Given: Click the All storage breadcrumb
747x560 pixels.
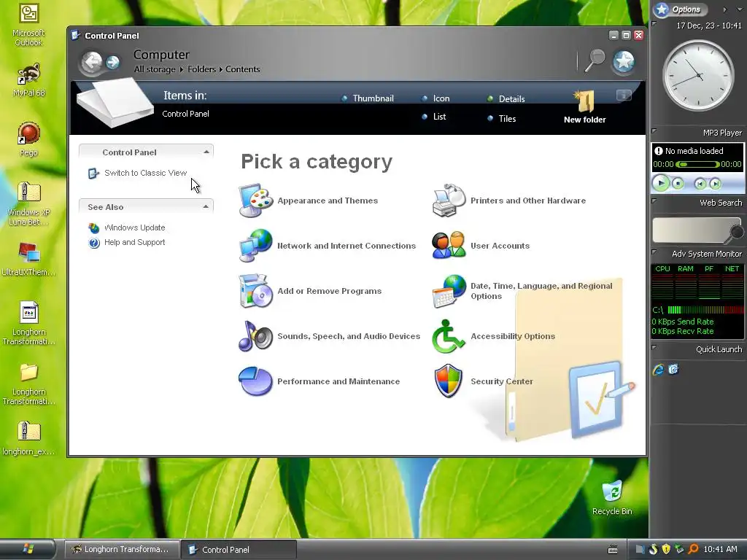Looking at the screenshot, I should [155, 69].
